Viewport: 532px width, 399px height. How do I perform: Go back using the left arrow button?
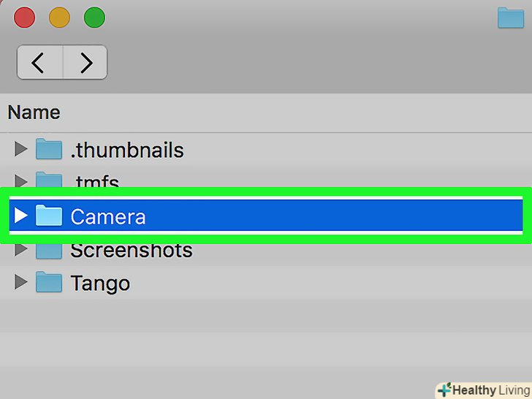(x=39, y=63)
